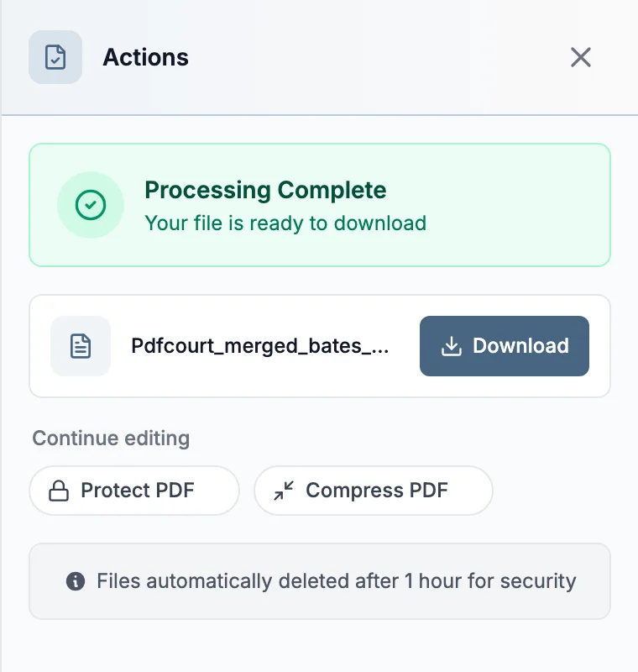
Task: Click the download arrow icon
Action: tap(452, 346)
